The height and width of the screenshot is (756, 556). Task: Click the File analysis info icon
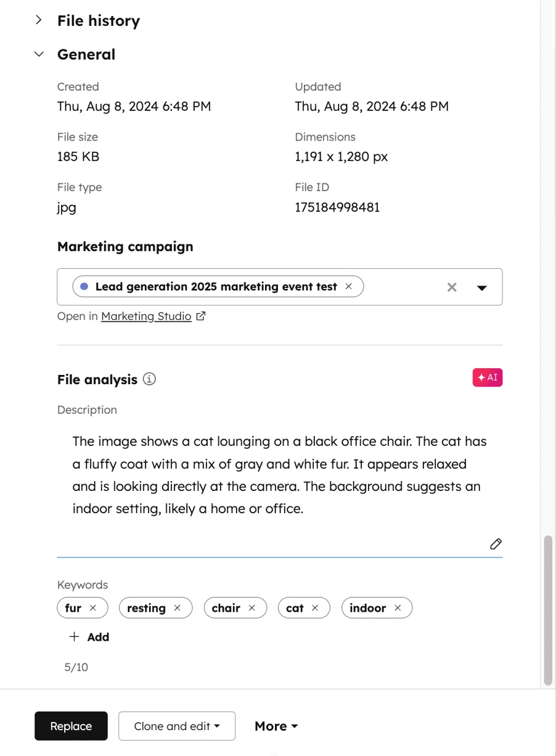pyautogui.click(x=149, y=379)
